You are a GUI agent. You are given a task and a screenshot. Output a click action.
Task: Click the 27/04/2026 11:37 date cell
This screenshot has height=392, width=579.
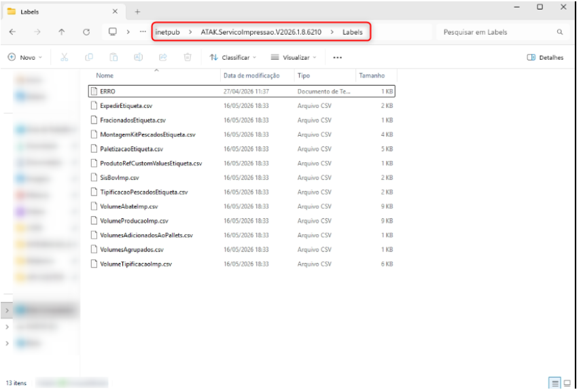(x=246, y=91)
